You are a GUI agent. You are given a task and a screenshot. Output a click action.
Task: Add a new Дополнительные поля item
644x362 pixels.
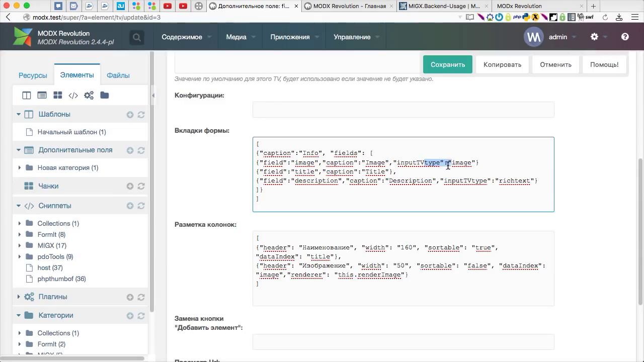click(x=130, y=150)
